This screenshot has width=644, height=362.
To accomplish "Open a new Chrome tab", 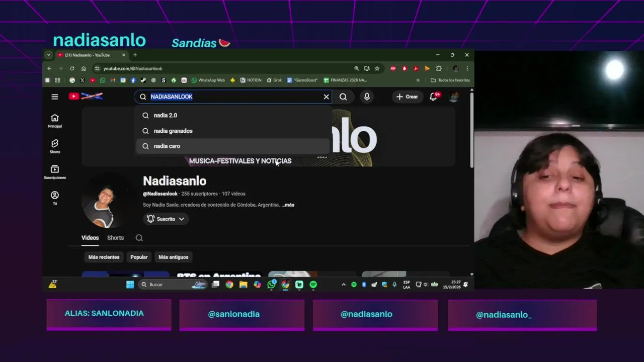I will [x=135, y=55].
